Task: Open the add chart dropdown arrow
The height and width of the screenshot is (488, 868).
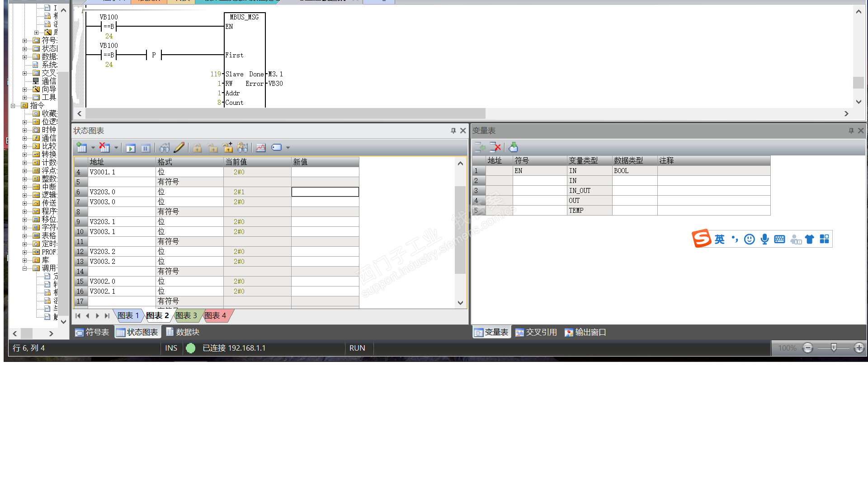Action: click(x=93, y=148)
